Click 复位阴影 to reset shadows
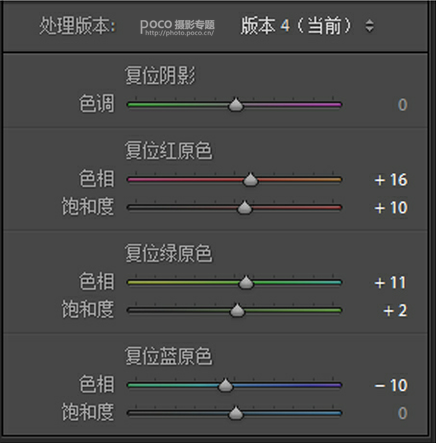 160,75
